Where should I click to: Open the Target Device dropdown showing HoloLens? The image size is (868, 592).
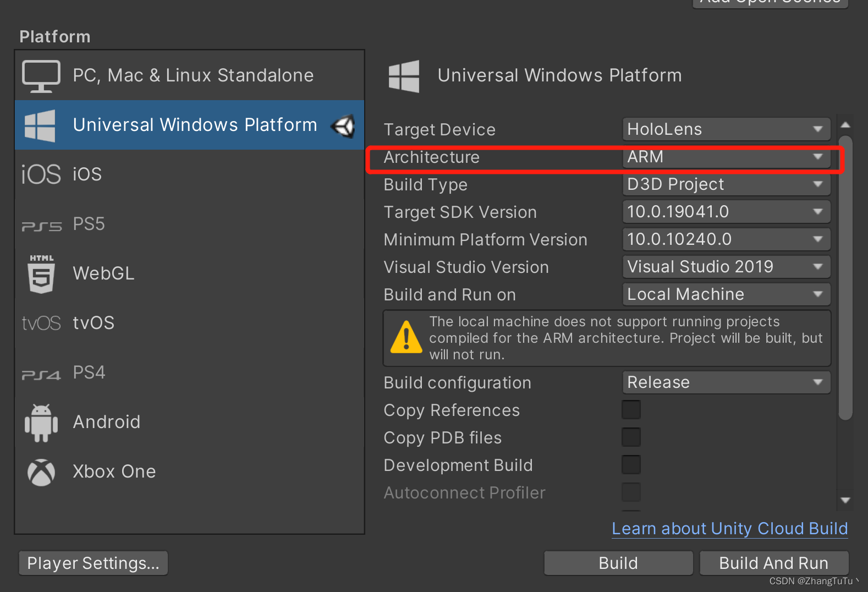coord(726,129)
